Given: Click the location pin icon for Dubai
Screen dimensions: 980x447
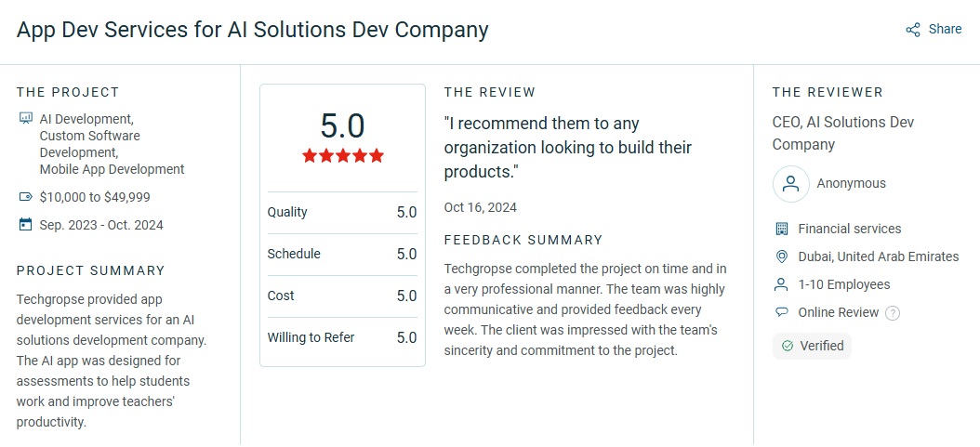Looking at the screenshot, I should tap(781, 256).
